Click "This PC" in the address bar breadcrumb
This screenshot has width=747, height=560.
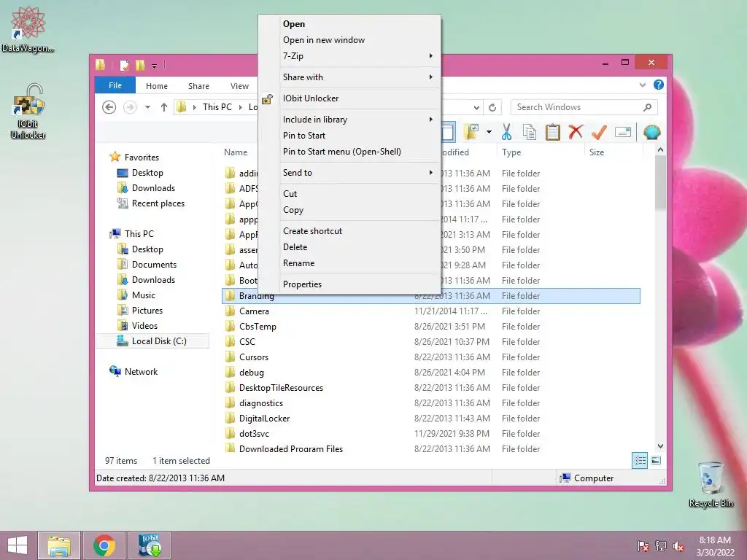tap(217, 107)
